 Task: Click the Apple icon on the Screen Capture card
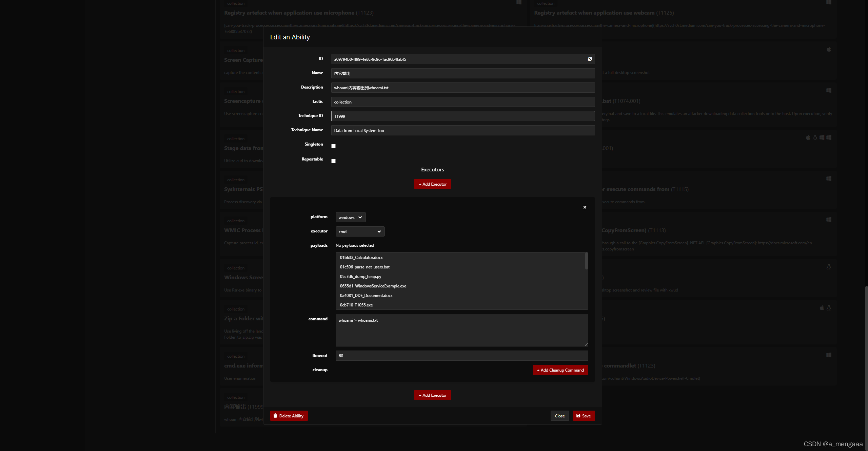click(x=829, y=49)
